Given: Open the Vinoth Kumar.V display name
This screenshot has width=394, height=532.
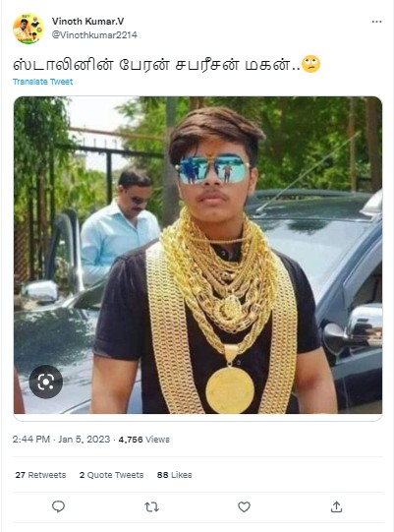Looking at the screenshot, I should tap(87, 21).
